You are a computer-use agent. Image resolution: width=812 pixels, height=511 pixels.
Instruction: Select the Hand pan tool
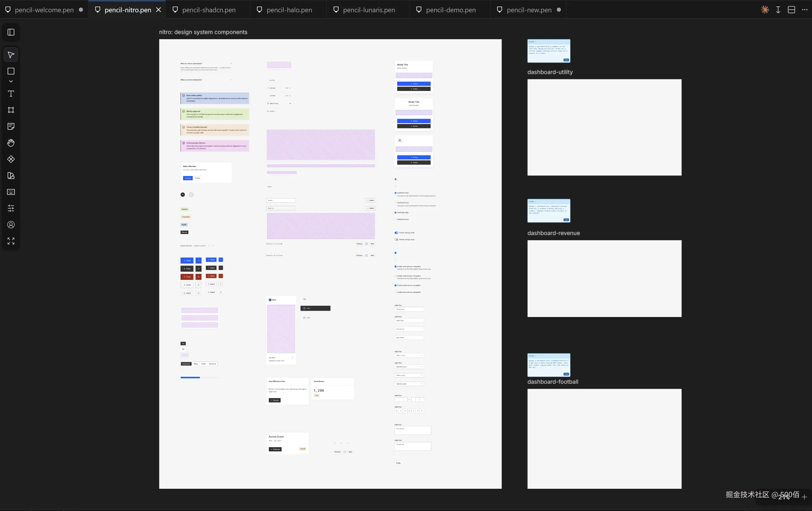(11, 143)
